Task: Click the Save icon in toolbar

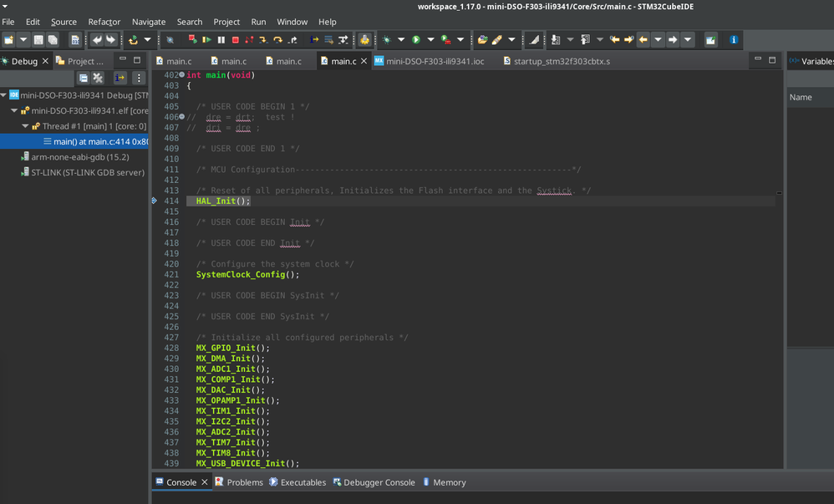Action: 38,40
